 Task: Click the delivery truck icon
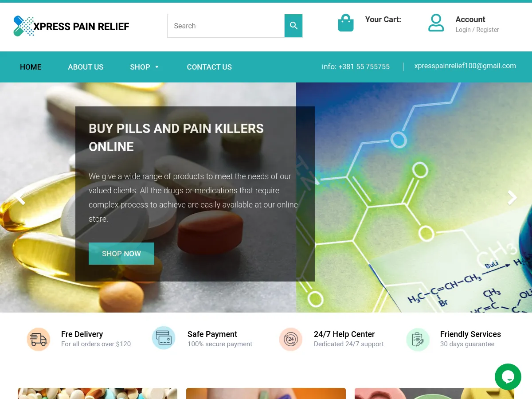[39, 339]
